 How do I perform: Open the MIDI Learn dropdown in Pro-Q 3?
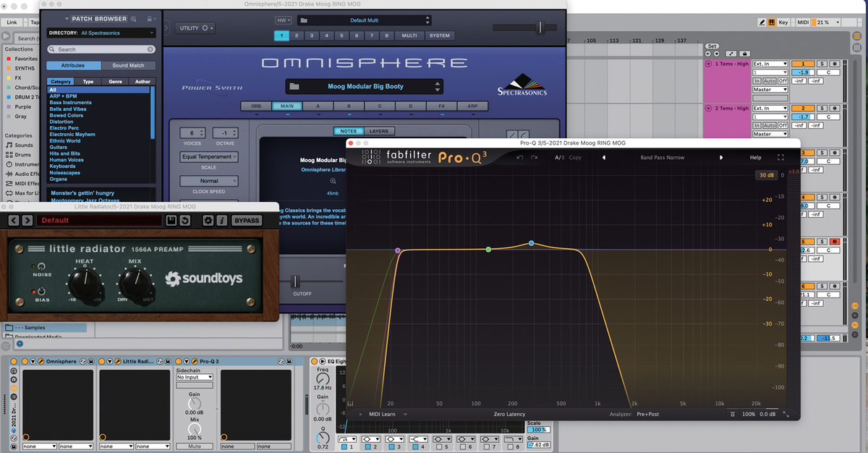(x=405, y=415)
